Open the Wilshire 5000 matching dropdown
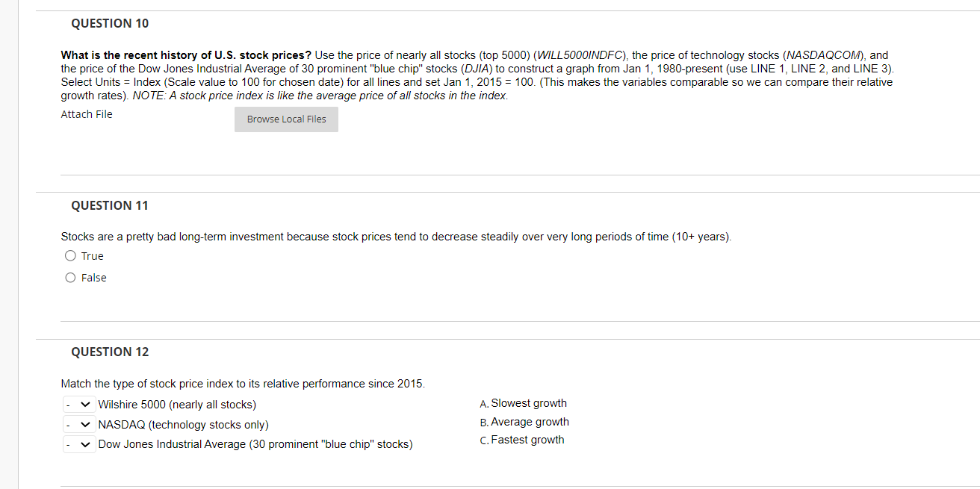980x489 pixels. tap(78, 404)
